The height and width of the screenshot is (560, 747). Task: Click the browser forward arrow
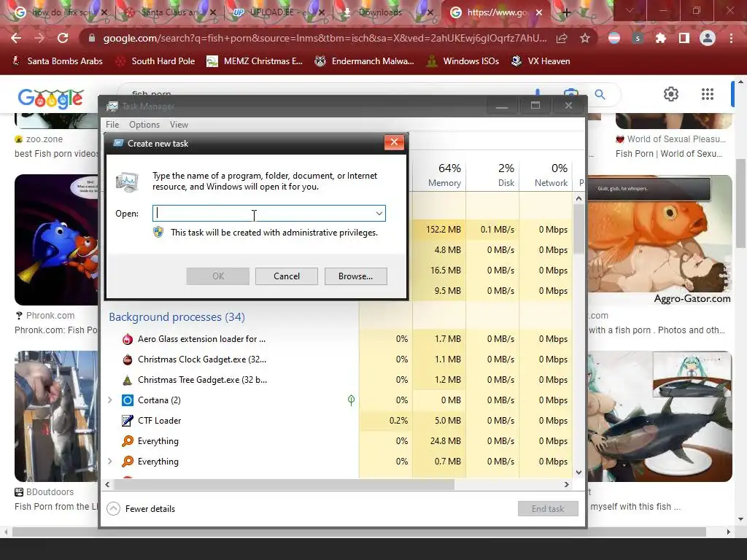[x=39, y=38]
